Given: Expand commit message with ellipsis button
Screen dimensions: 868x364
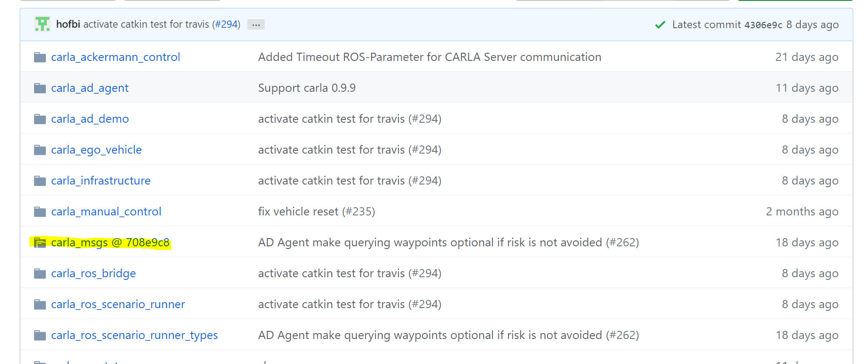Looking at the screenshot, I should tap(256, 25).
